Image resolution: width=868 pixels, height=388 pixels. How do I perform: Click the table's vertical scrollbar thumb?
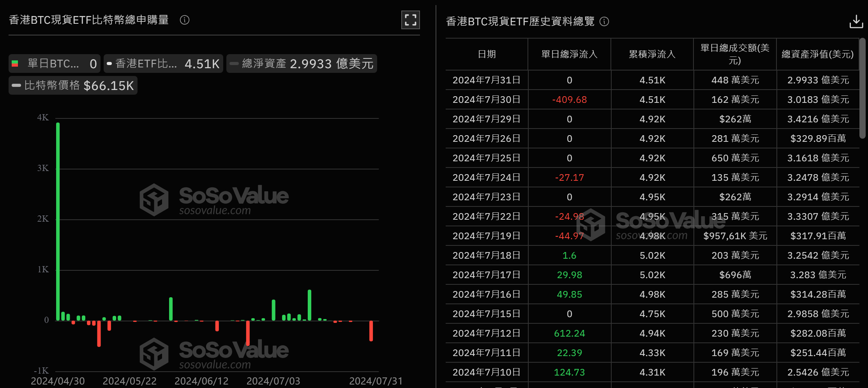[x=863, y=88]
